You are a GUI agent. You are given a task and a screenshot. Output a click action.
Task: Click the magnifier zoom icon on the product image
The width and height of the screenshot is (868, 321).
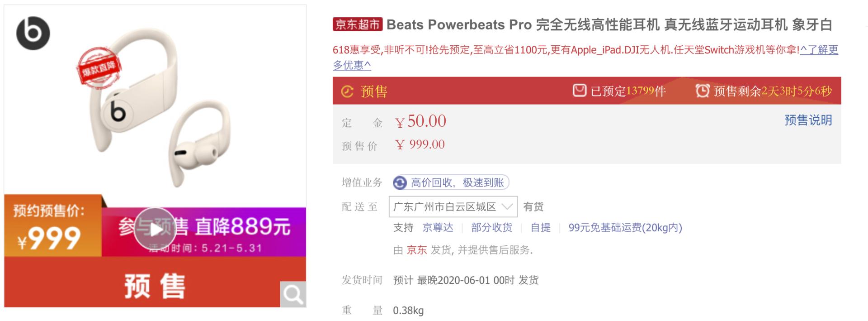(x=294, y=294)
